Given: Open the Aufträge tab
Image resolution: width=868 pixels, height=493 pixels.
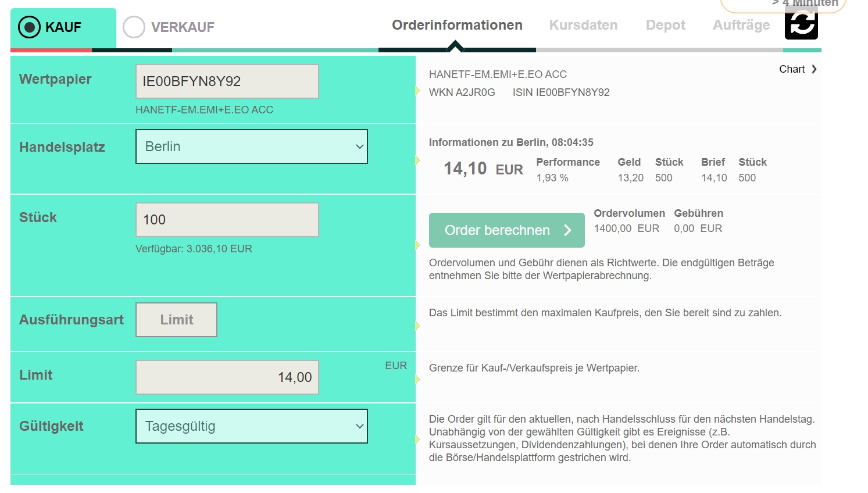Looking at the screenshot, I should [741, 25].
